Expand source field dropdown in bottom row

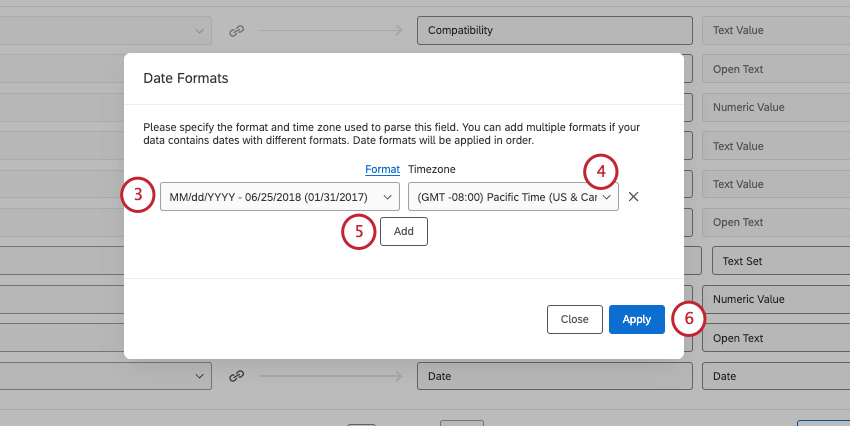(x=197, y=376)
